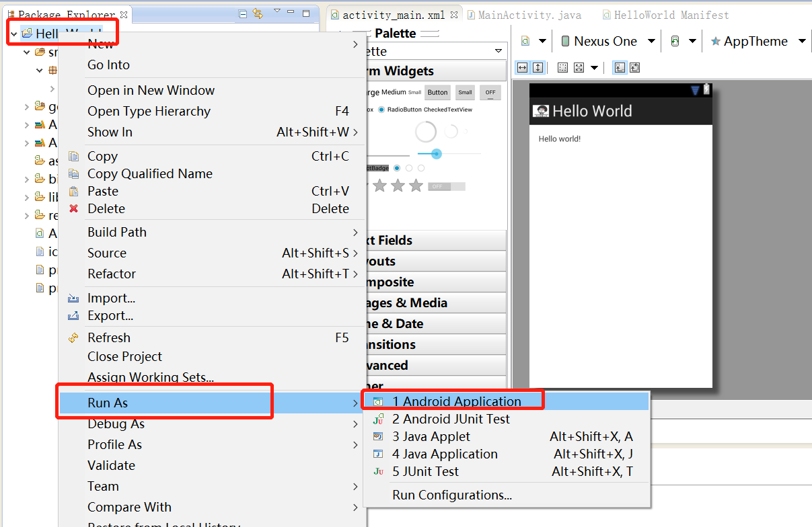Click the Java Applet icon in the submenu

[378, 436]
